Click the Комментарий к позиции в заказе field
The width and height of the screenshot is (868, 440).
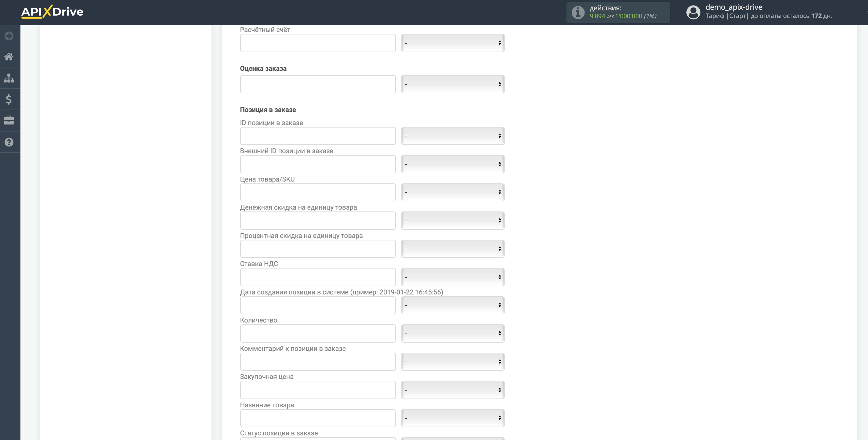318,362
